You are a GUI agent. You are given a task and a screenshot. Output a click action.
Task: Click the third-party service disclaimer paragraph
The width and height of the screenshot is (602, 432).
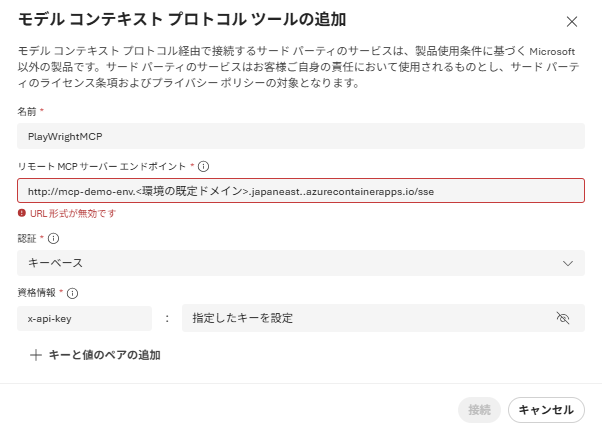coord(300,67)
